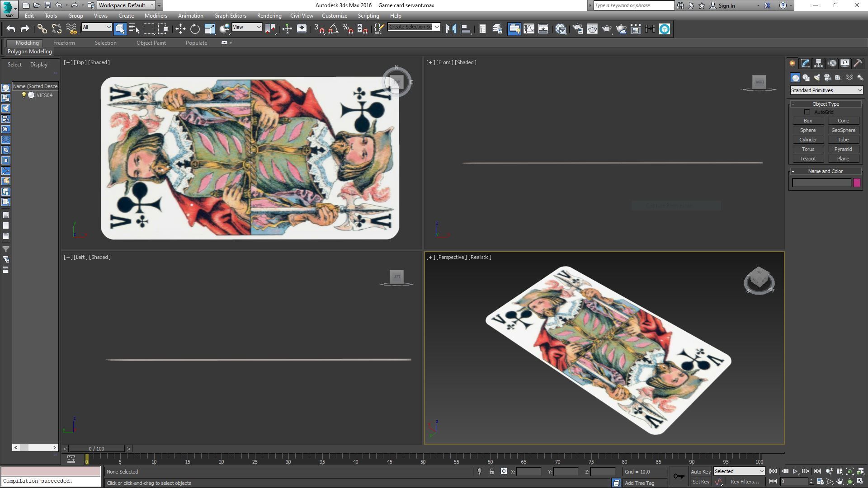This screenshot has height=488, width=868.
Task: Select VIFS04 in the scene explorer
Action: 44,95
